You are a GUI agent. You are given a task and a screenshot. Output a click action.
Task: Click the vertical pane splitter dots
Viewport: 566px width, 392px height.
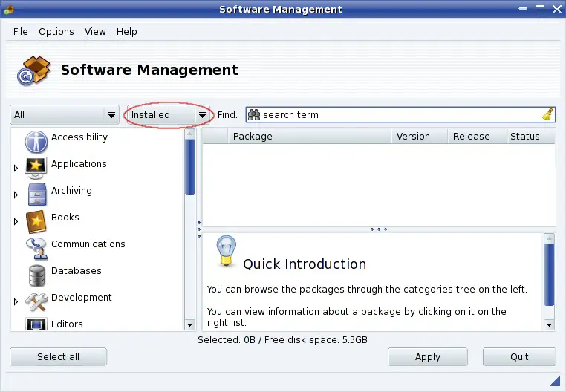pyautogui.click(x=199, y=229)
